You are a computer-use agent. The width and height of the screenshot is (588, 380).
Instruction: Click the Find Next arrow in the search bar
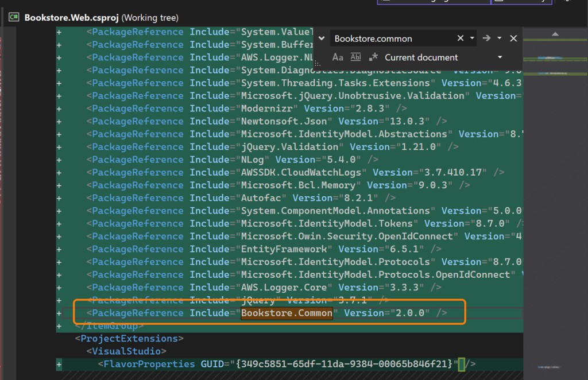(x=486, y=38)
